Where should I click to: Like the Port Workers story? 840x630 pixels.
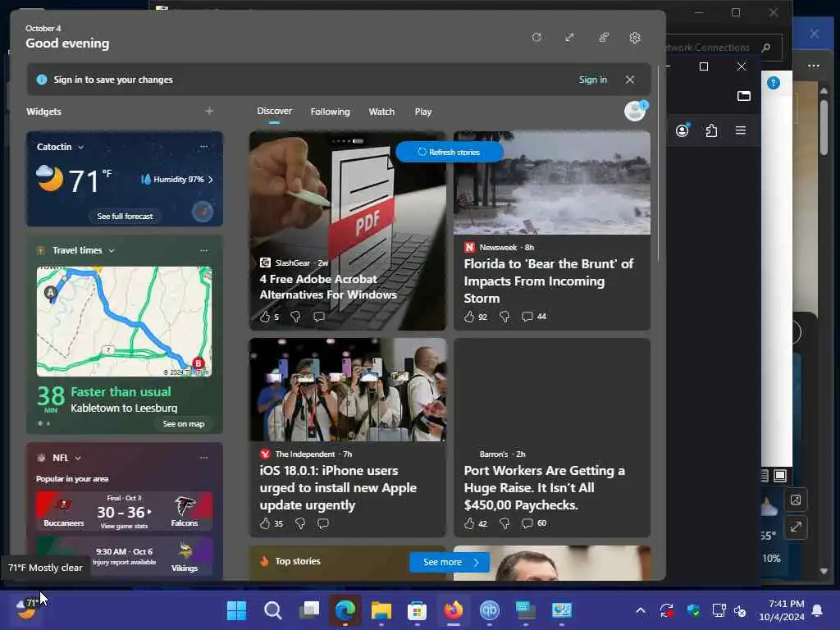click(x=469, y=523)
